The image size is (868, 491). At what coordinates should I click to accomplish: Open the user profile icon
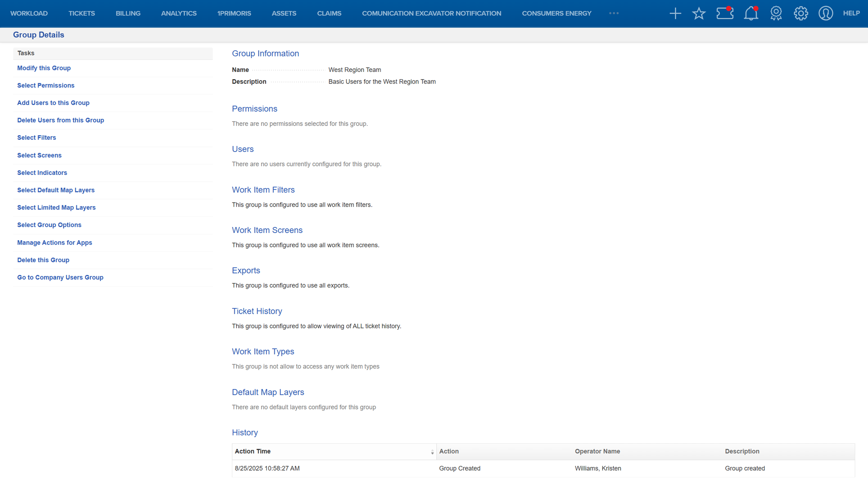click(826, 14)
